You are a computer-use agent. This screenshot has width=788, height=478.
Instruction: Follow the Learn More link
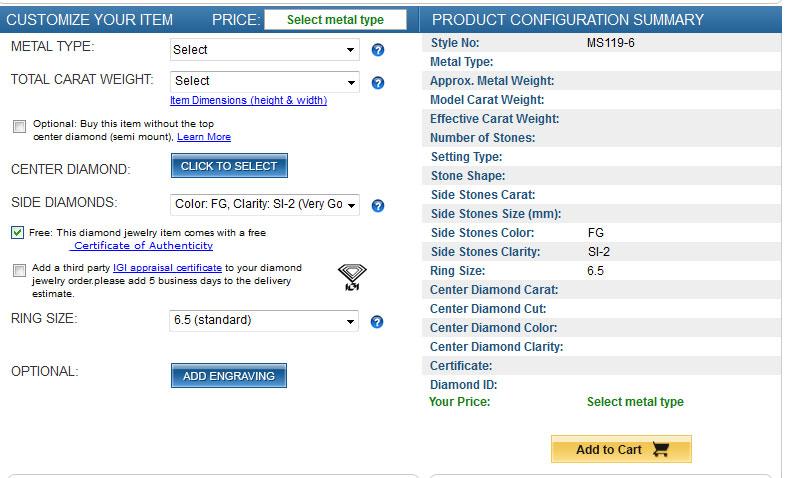204,137
